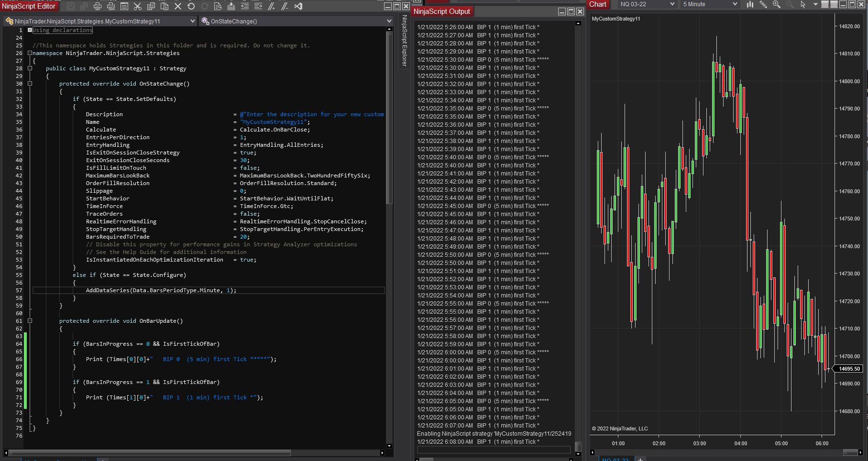Click the Cut scissors icon
The width and height of the screenshot is (868, 461).
[138, 6]
